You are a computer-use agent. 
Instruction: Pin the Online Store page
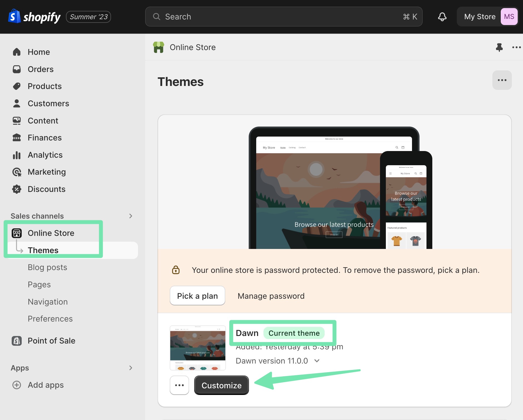click(x=499, y=47)
